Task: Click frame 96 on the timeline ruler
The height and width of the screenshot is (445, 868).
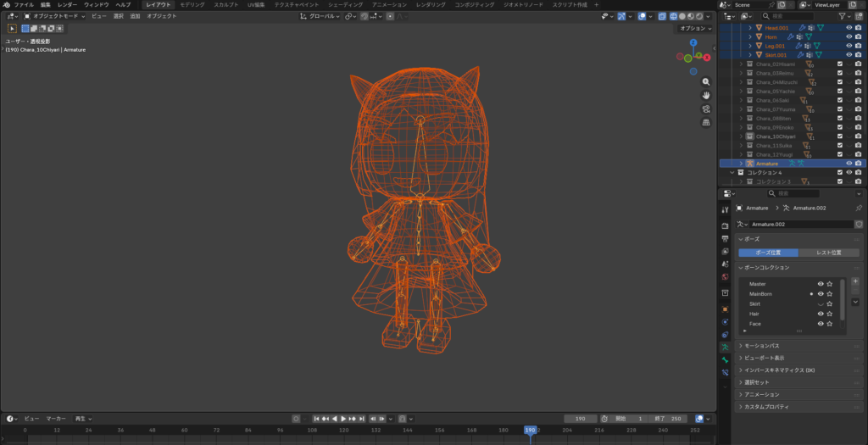Action: coord(280,431)
